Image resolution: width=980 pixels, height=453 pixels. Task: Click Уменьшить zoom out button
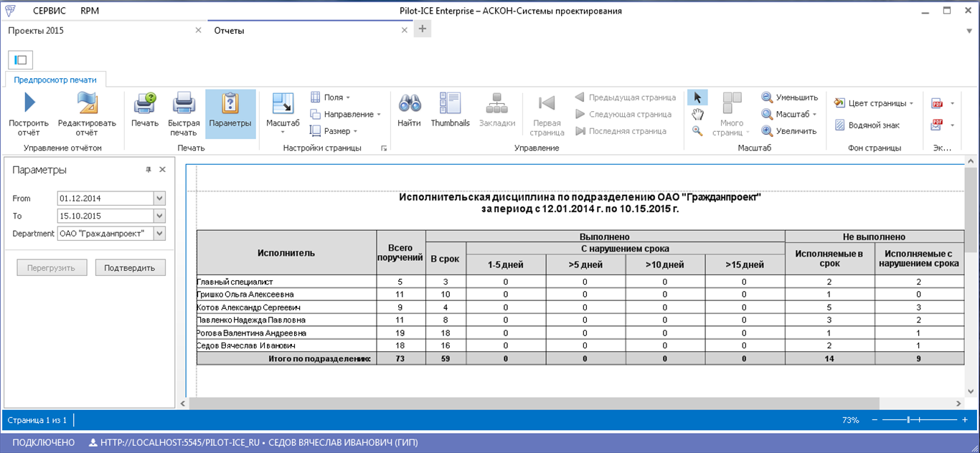tap(789, 97)
